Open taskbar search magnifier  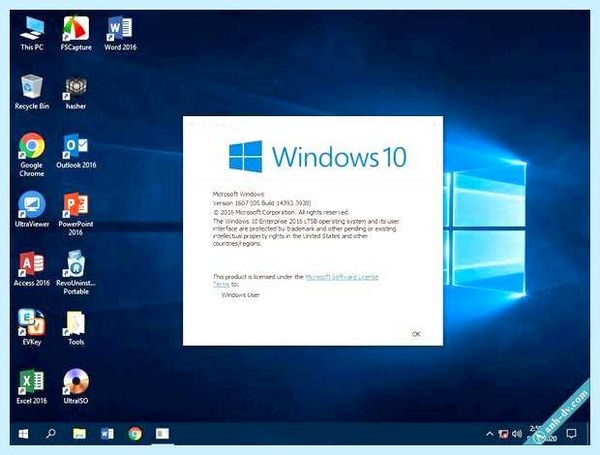(x=51, y=434)
